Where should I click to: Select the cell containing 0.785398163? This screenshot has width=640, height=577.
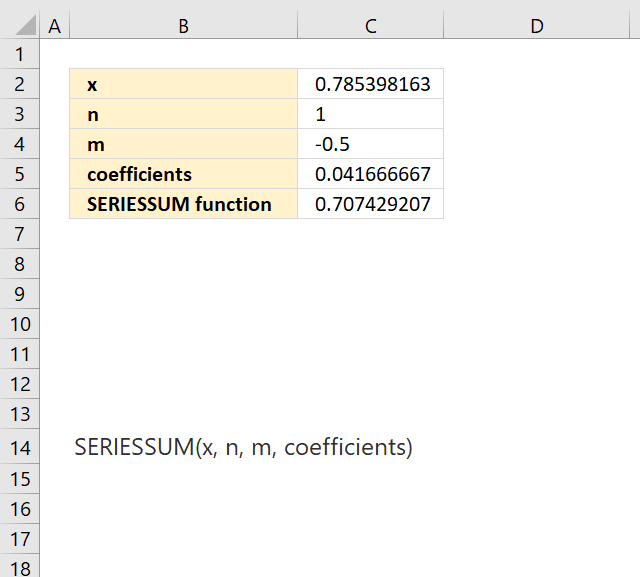(x=371, y=84)
